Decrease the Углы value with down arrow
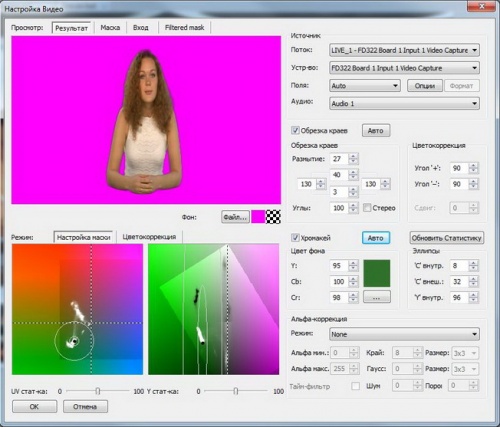 point(353,211)
